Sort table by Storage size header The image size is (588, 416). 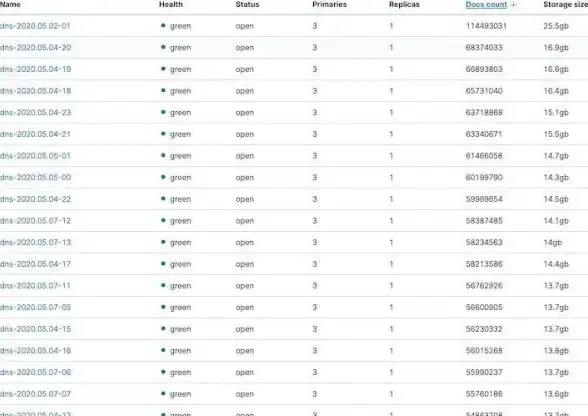tap(566, 5)
